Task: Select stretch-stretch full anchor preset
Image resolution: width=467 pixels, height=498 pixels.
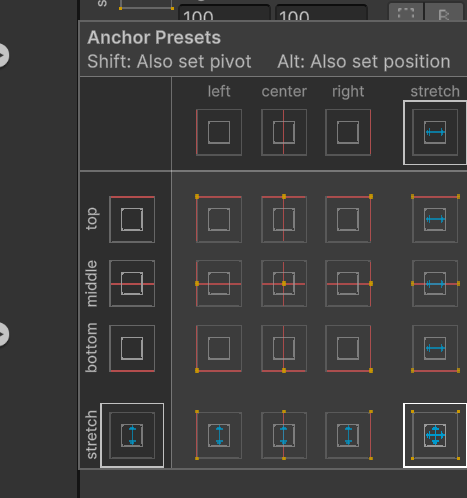Action: (435, 435)
